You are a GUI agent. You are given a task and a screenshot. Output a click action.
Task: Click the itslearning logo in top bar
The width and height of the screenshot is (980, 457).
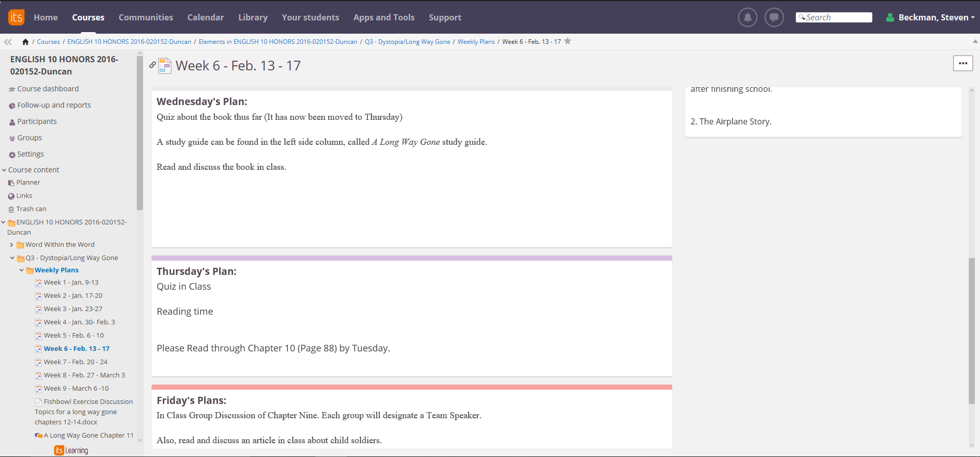(x=16, y=17)
